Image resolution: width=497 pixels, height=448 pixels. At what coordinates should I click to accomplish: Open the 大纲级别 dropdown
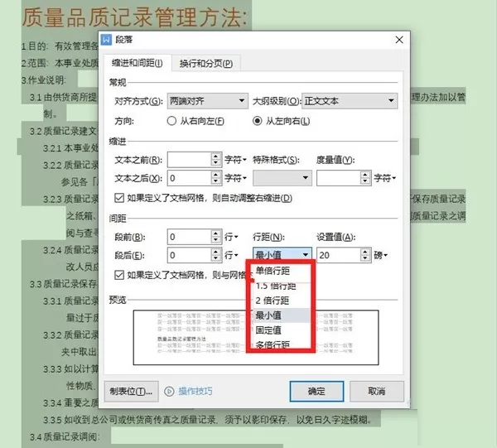click(x=350, y=101)
